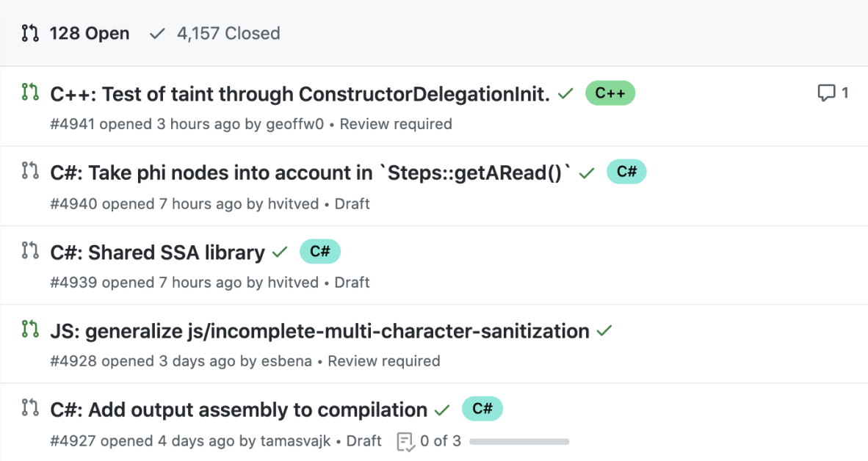The image size is (868, 461).
Task: Click check status after JS sanitization title
Action: pyautogui.click(x=604, y=332)
